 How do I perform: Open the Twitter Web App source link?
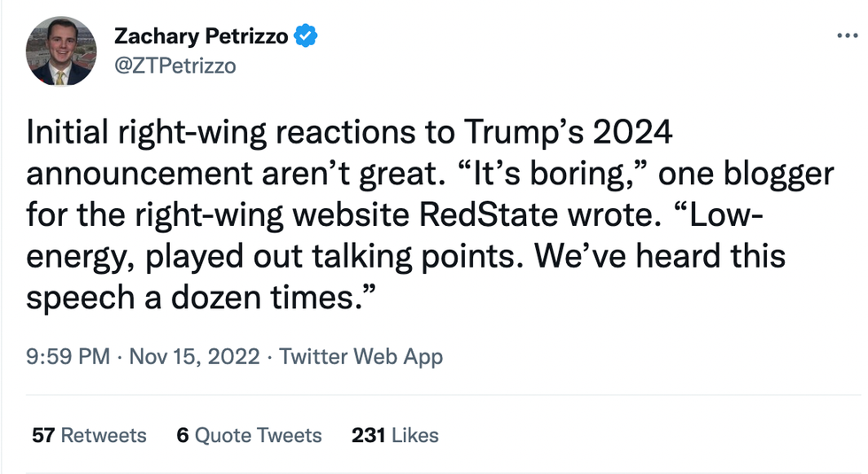(x=361, y=357)
